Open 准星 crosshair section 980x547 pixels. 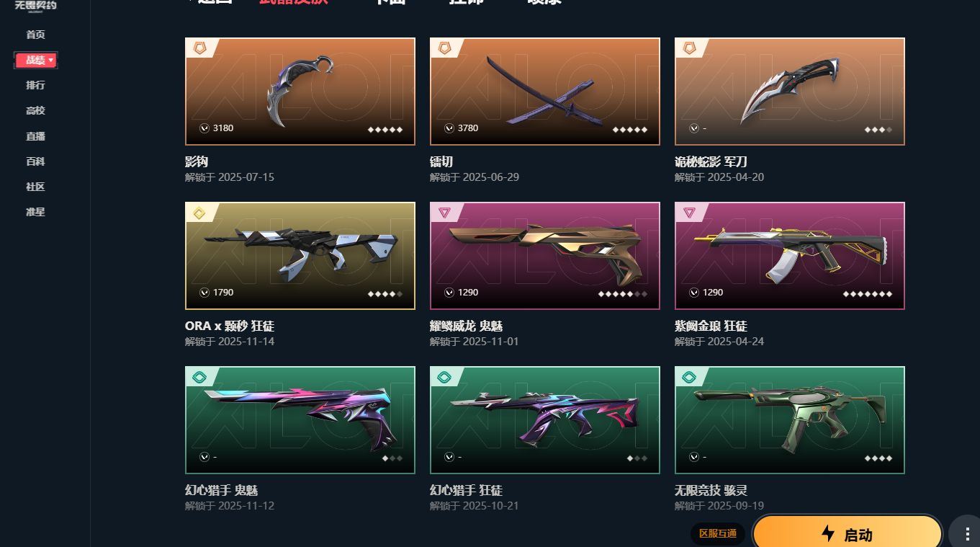(35, 212)
